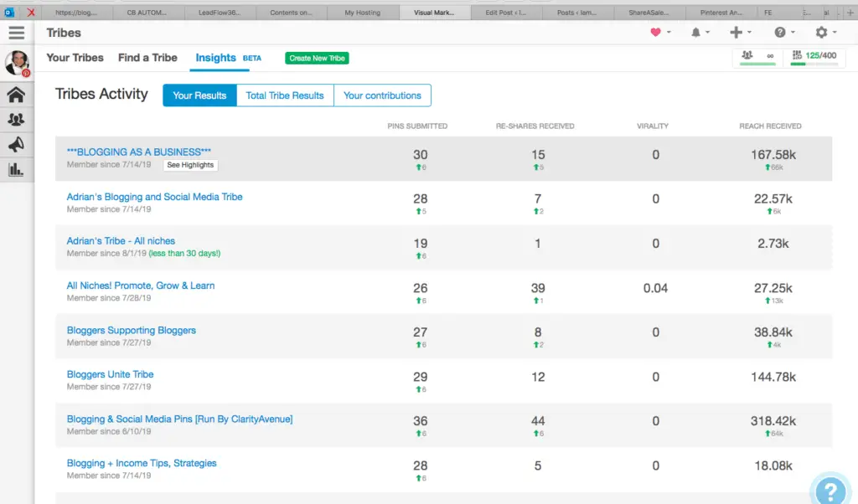Select the Your Results view
The image size is (858, 504).
(199, 95)
